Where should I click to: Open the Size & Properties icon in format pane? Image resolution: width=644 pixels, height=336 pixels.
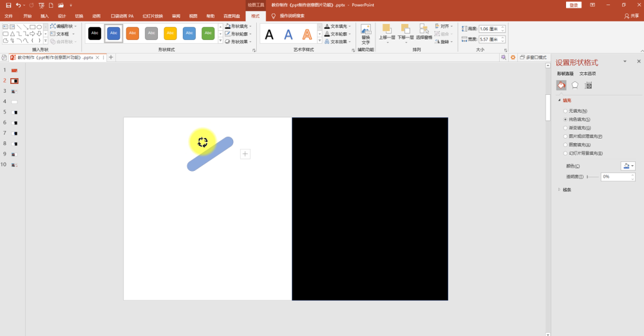589,85
